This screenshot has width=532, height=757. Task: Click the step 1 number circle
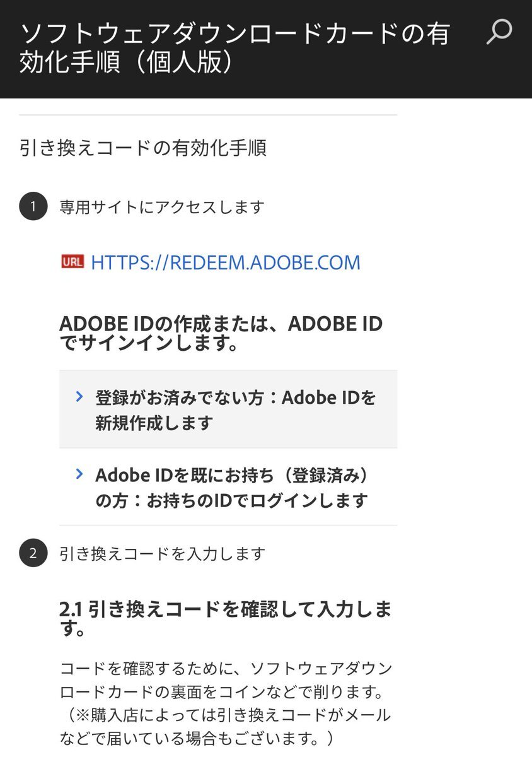click(33, 207)
